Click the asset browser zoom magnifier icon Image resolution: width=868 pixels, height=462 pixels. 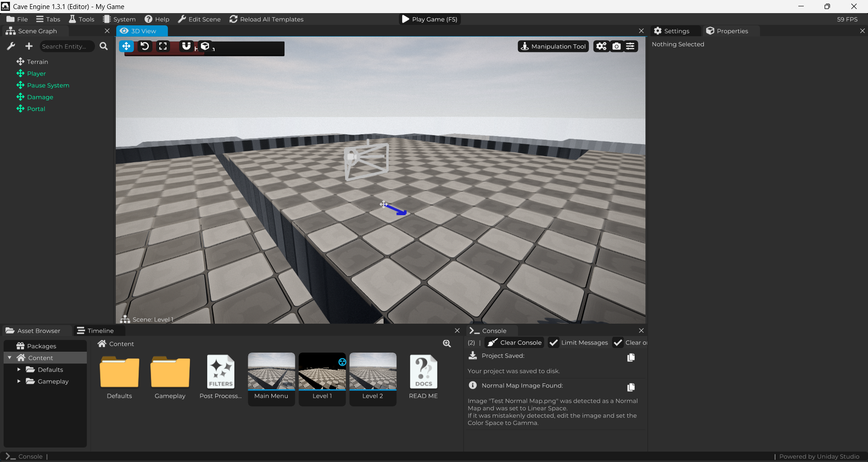pyautogui.click(x=447, y=344)
